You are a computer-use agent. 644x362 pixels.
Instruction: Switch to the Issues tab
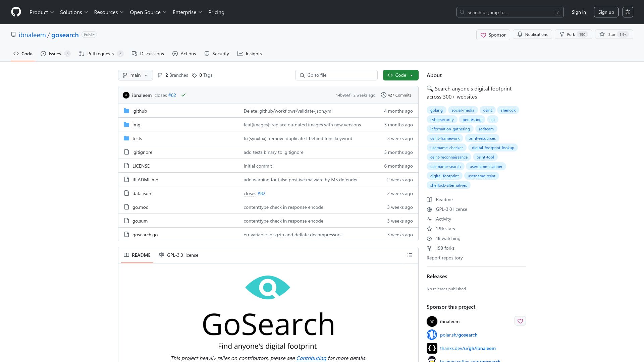(55, 54)
